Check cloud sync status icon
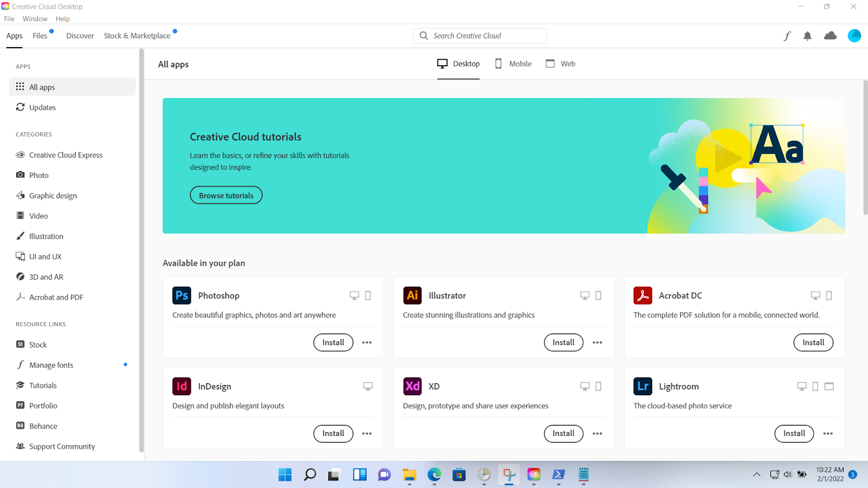 (830, 36)
